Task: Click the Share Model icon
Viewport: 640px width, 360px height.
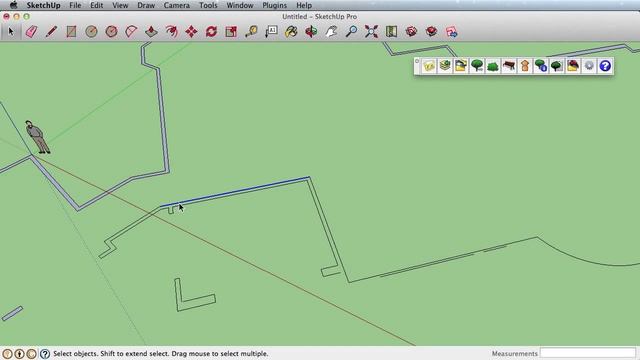Action: point(431,31)
